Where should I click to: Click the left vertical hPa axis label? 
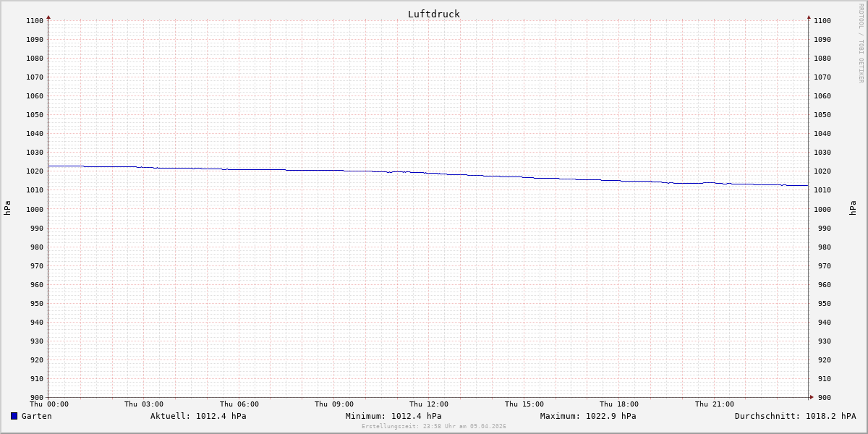[x=7, y=208]
